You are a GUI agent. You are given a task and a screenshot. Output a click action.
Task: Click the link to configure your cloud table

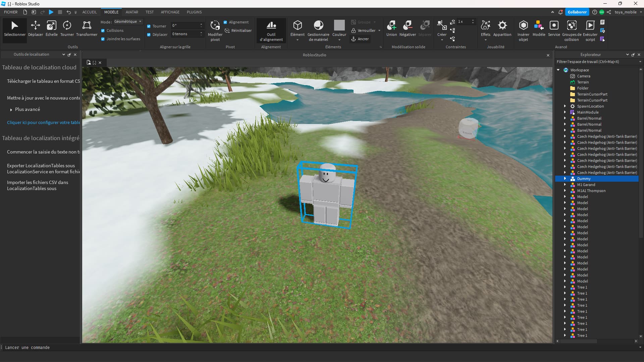click(43, 122)
